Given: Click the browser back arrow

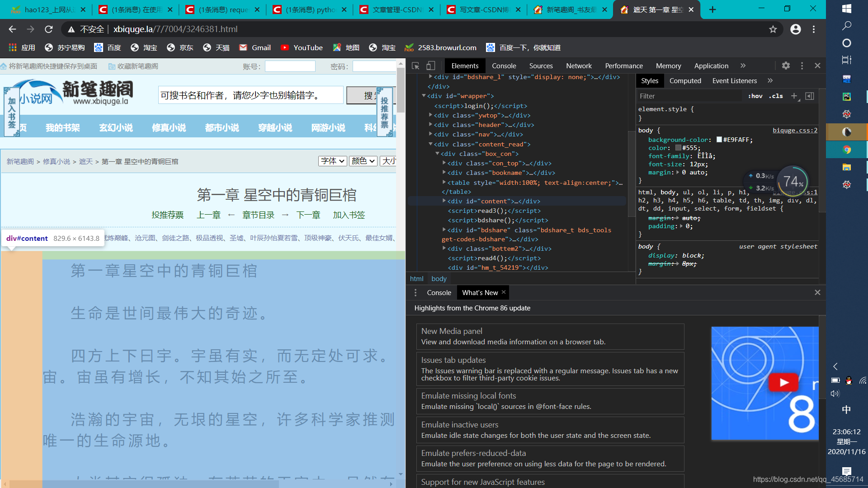Looking at the screenshot, I should [12, 29].
